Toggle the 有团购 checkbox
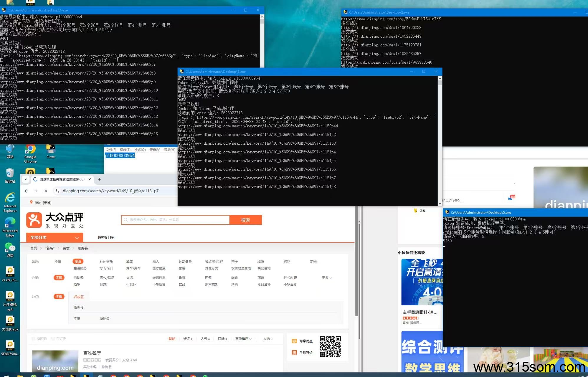The height and width of the screenshot is (377, 588). click(34, 339)
